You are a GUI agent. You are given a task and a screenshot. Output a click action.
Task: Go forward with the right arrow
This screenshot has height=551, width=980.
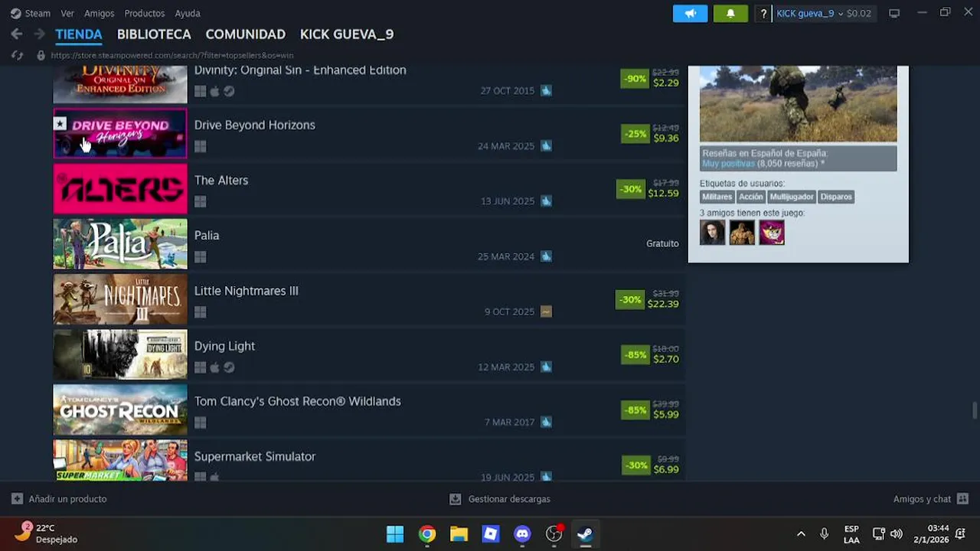tap(39, 34)
